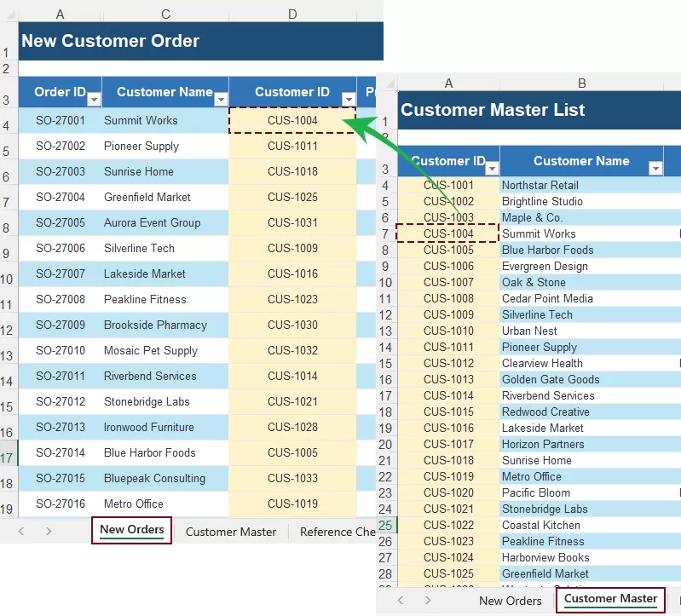Select Evergreen Design cell

(x=581, y=266)
